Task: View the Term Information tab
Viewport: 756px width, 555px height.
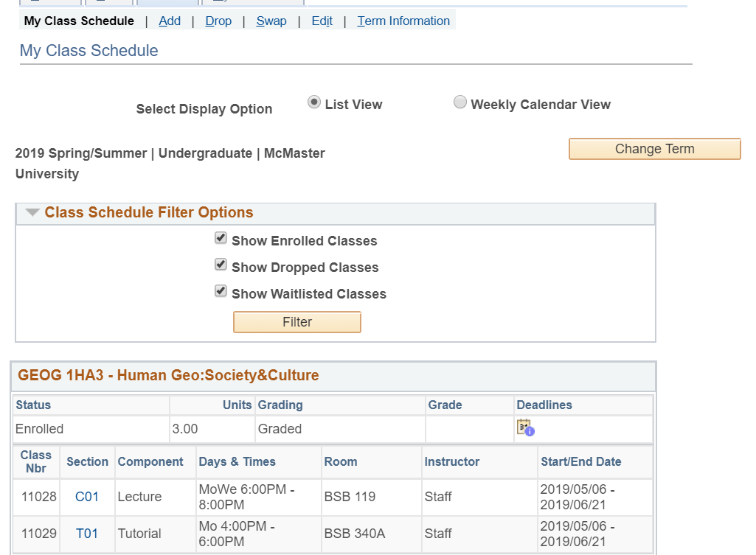Action: [403, 21]
